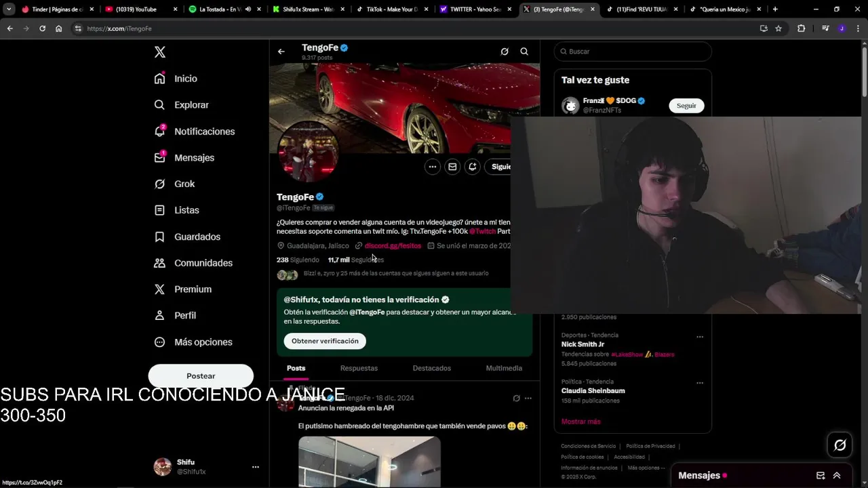
Task: Switch to the YouTube browser tab
Action: (x=140, y=9)
